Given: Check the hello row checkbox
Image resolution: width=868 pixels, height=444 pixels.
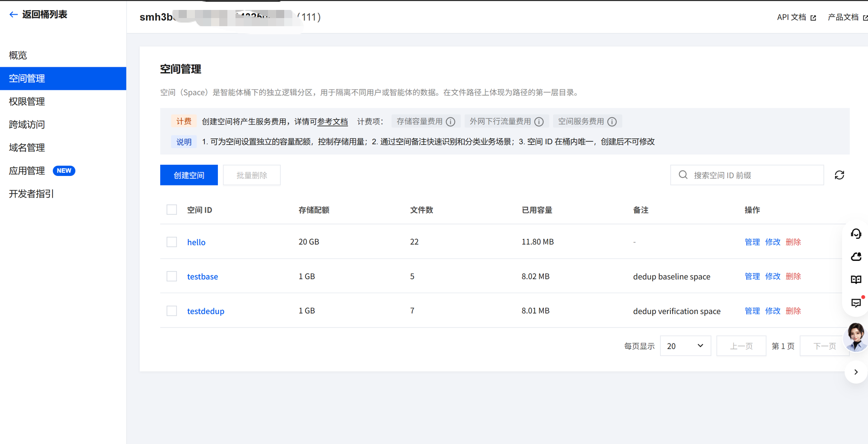Looking at the screenshot, I should pos(171,242).
